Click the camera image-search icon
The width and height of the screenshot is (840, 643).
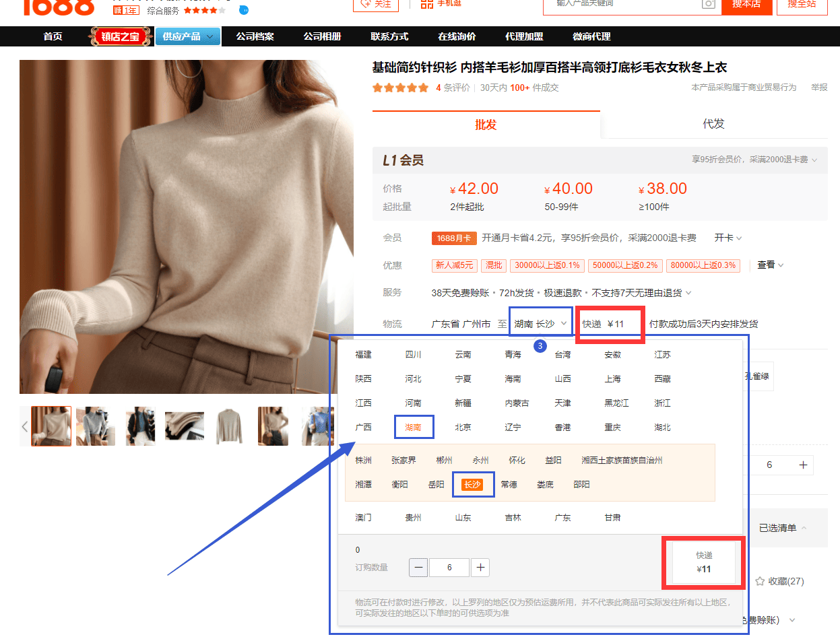[708, 4]
